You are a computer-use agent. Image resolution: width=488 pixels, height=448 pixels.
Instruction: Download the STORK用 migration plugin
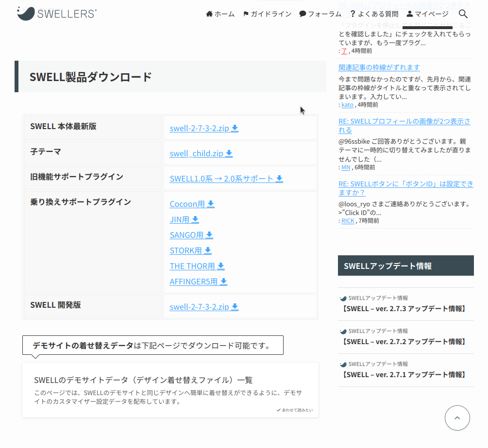pos(190,250)
